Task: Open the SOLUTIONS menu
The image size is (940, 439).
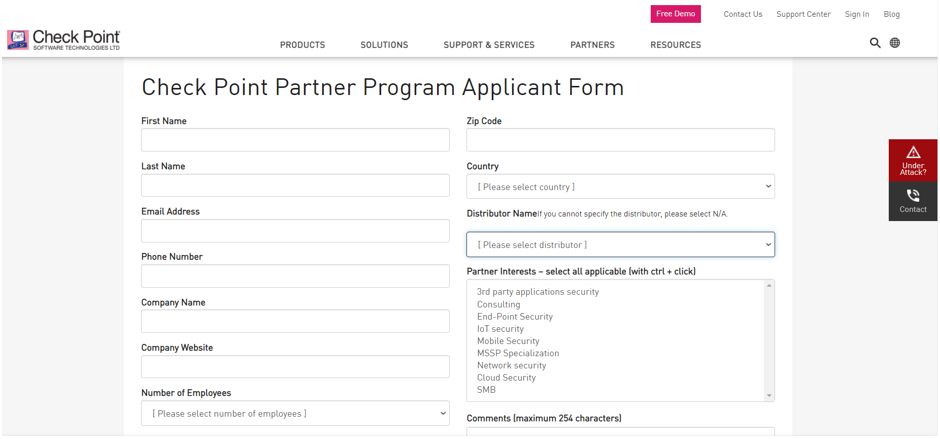Action: (384, 45)
